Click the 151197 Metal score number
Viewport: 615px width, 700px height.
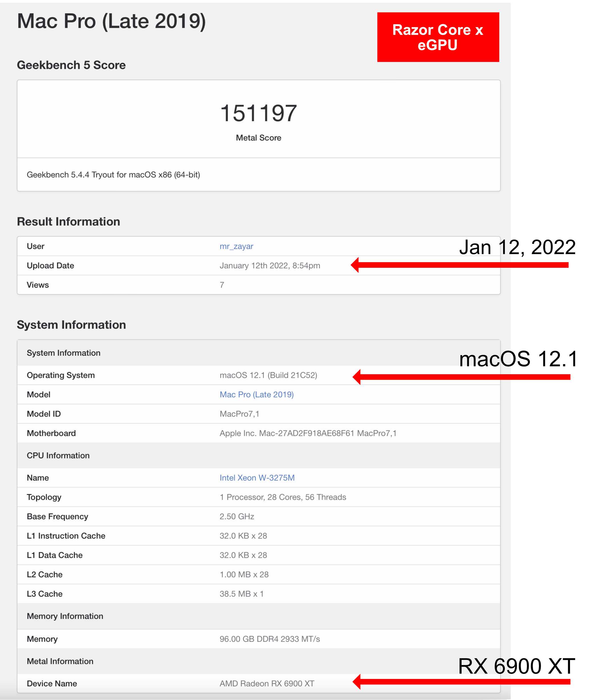coord(258,113)
